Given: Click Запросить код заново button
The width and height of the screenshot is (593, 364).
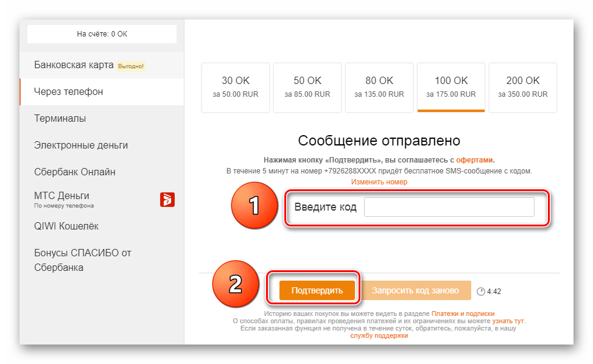Looking at the screenshot, I should [x=415, y=290].
